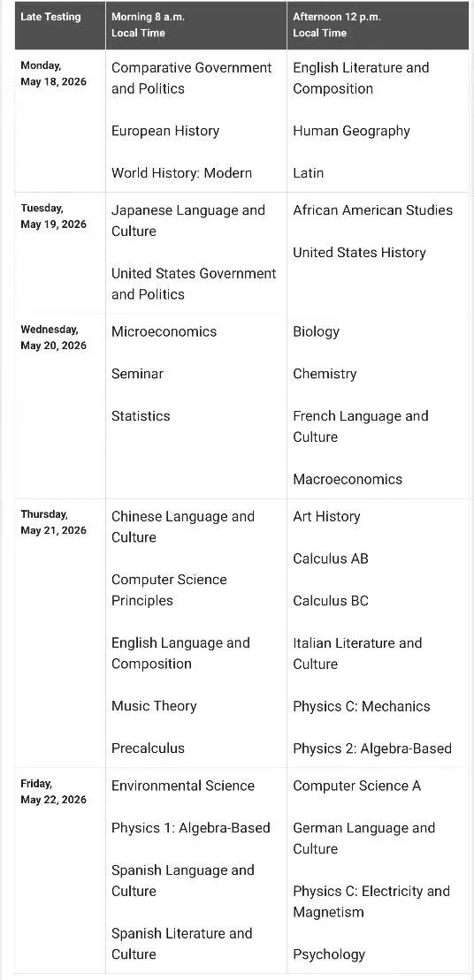The image size is (474, 980).
Task: Select Computer Science A entry
Action: [x=357, y=786]
